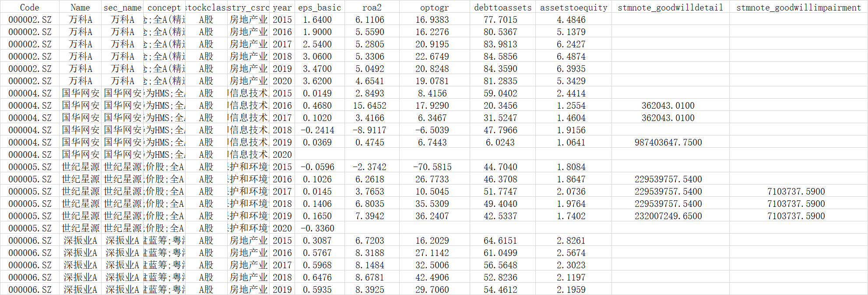This screenshot has width=868, height=295.
Task: Select eps_basic value 0.4680
Action: click(x=317, y=106)
